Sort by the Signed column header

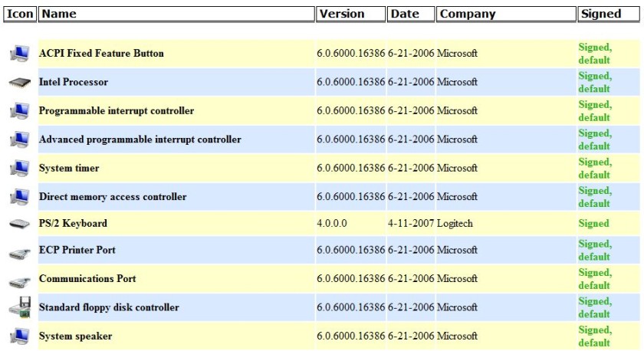click(x=608, y=14)
